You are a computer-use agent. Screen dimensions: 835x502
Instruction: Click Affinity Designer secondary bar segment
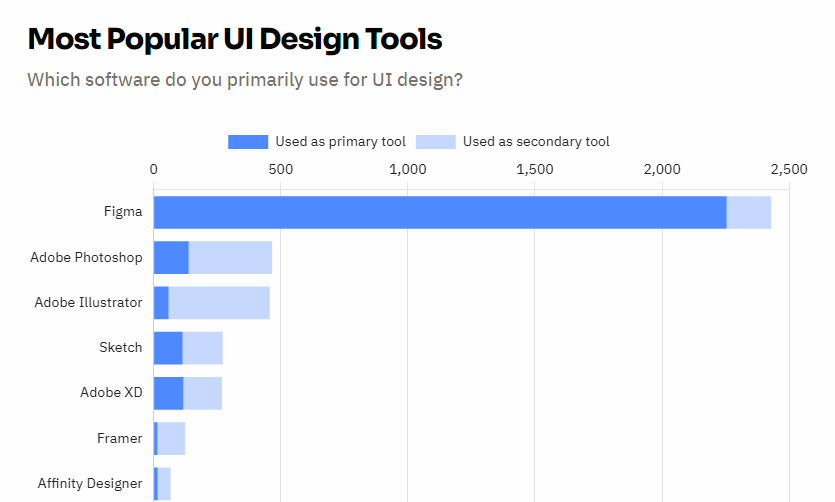(165, 484)
